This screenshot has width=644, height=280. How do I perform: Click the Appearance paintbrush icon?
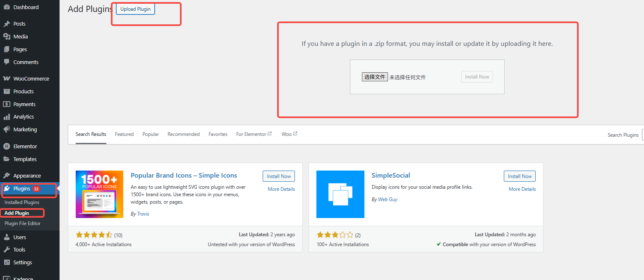click(x=7, y=176)
